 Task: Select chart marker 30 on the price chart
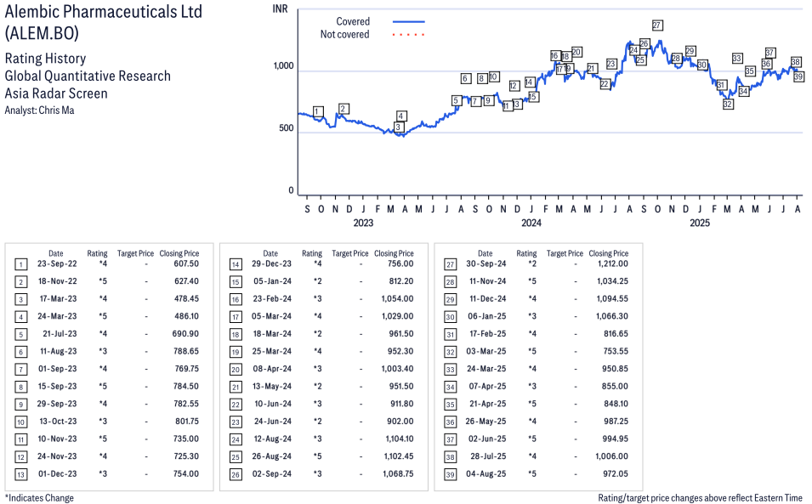tap(701, 65)
